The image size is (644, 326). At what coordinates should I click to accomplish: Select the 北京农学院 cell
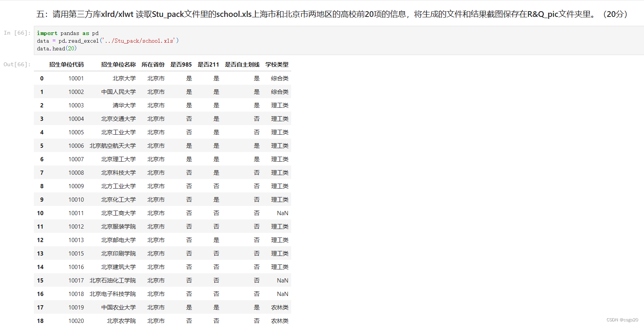121,321
